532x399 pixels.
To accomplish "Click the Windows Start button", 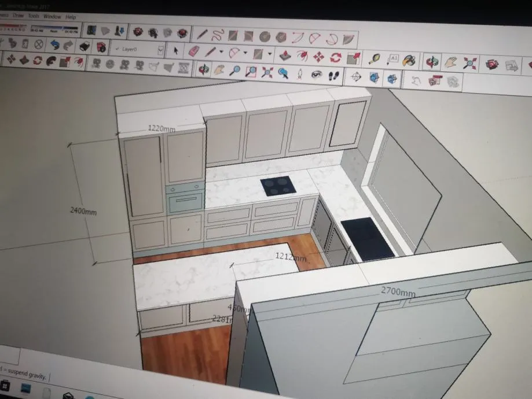I will pyautogui.click(x=5, y=386).
